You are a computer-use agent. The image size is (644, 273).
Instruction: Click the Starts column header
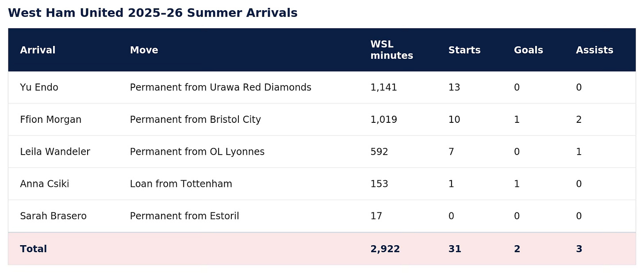(464, 50)
